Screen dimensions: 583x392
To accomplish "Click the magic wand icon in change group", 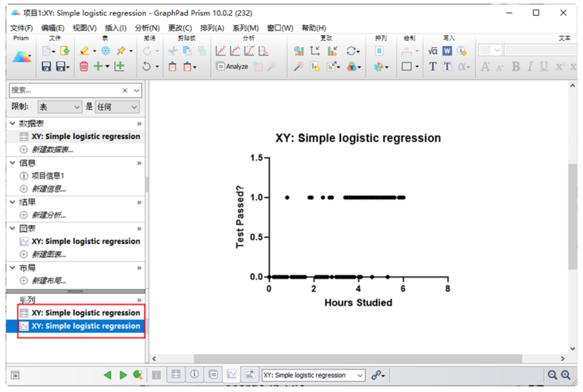I will coord(299,66).
